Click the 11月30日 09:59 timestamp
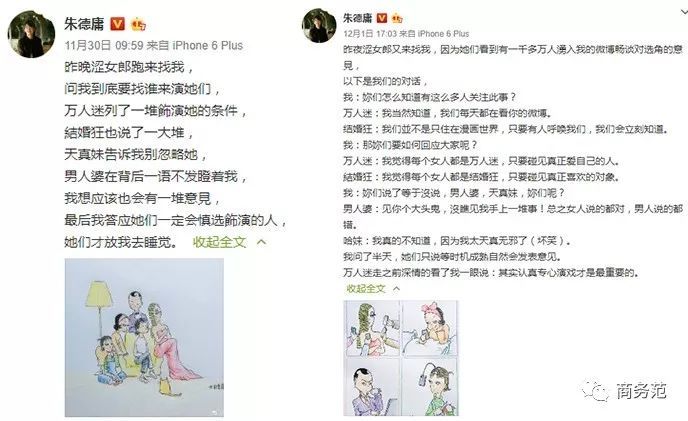This screenshot has width=688, height=421. [104, 45]
